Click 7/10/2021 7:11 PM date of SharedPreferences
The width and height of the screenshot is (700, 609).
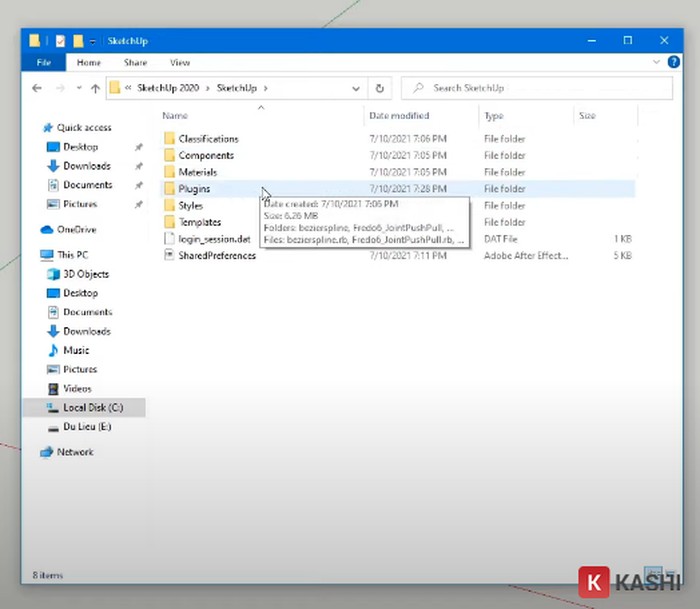pos(408,255)
